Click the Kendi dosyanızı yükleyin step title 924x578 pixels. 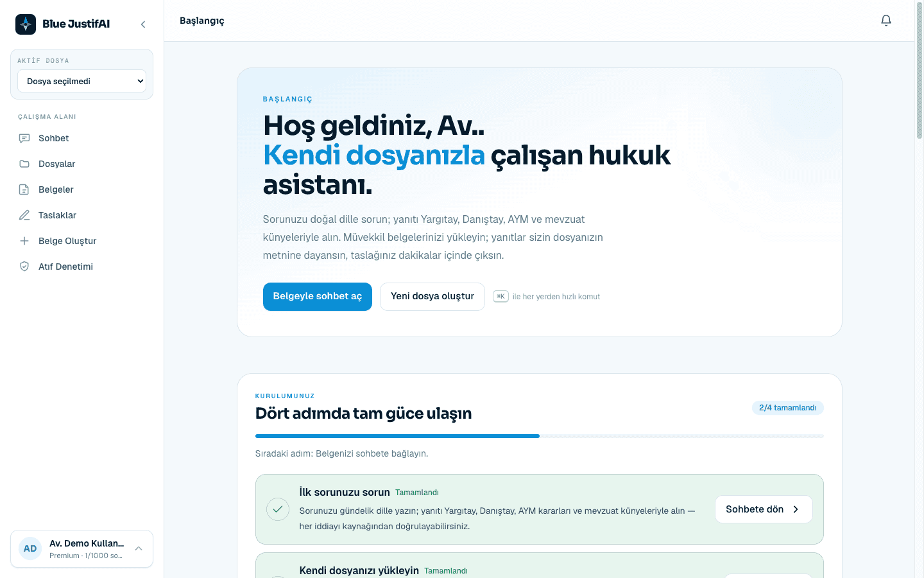tap(359, 570)
